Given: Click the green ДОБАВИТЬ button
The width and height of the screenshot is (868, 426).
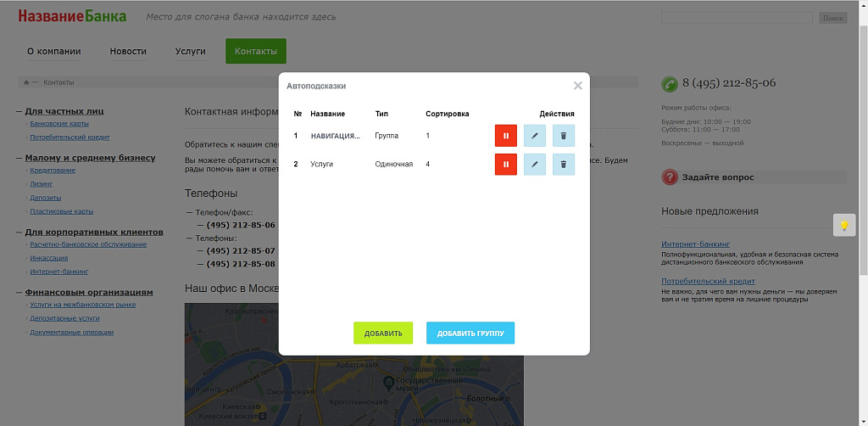Looking at the screenshot, I should click(383, 334).
